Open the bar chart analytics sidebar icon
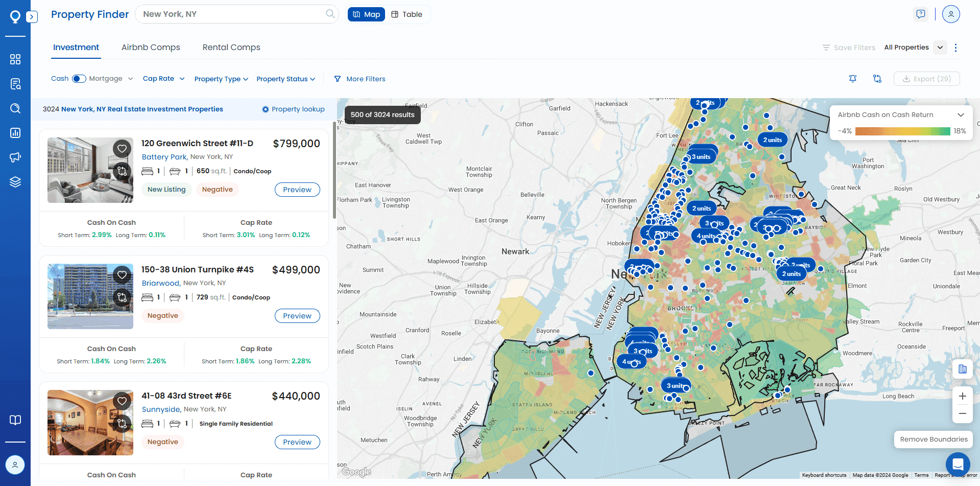The image size is (980, 486). coord(15,133)
